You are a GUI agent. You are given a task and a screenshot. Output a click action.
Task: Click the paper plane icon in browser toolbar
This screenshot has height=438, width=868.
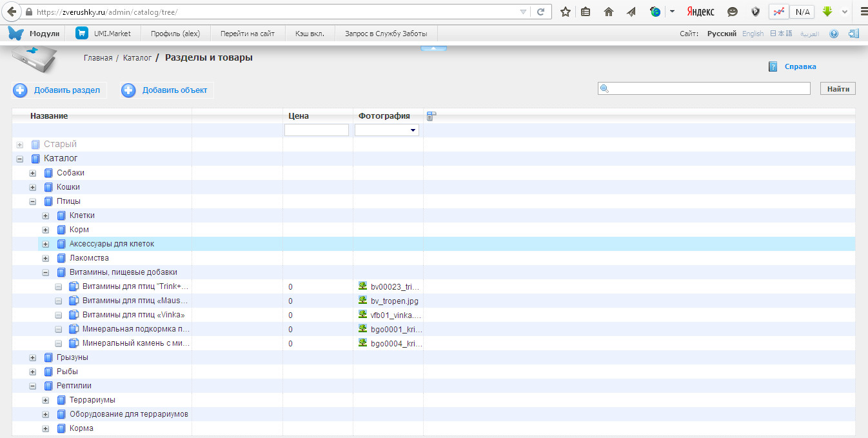[631, 12]
